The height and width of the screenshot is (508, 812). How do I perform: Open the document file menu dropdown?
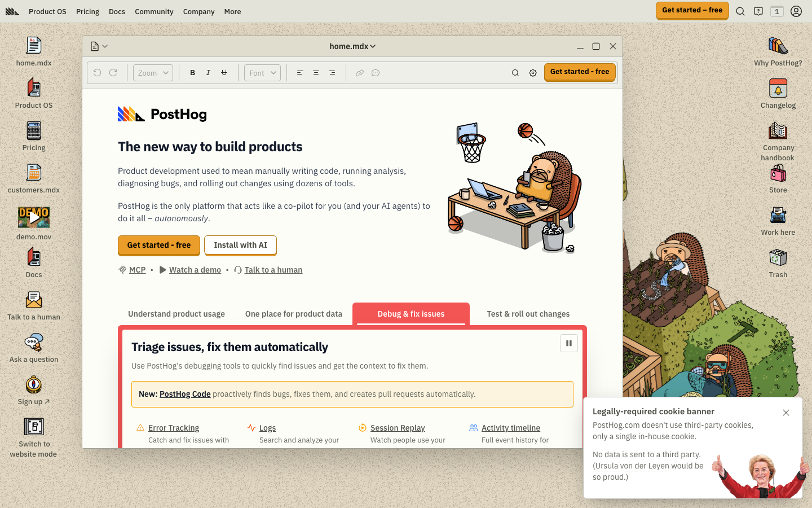click(99, 46)
